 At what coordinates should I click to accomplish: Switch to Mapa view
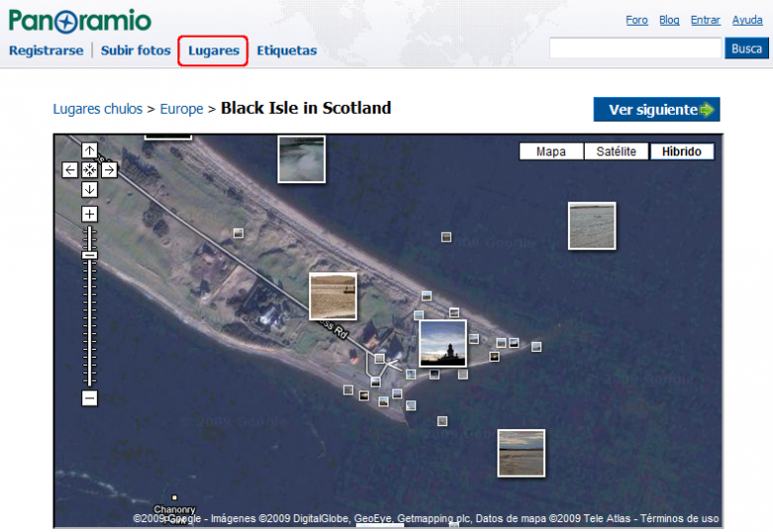tap(551, 152)
